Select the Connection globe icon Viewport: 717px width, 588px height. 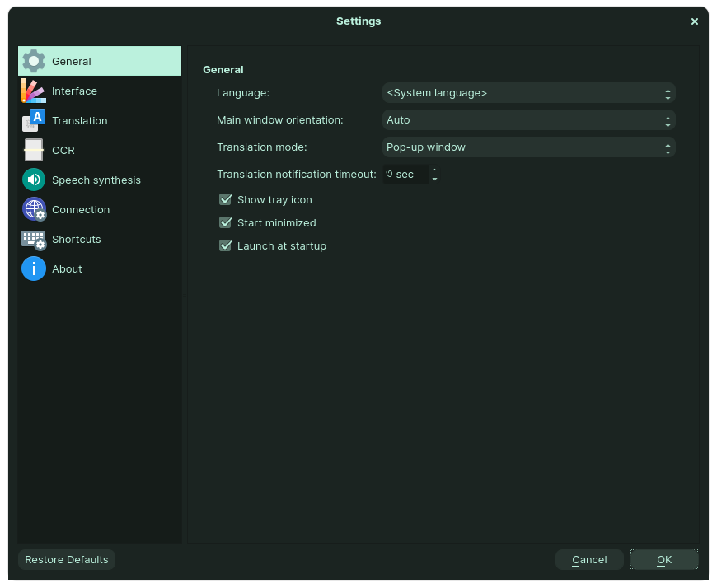[x=34, y=209]
